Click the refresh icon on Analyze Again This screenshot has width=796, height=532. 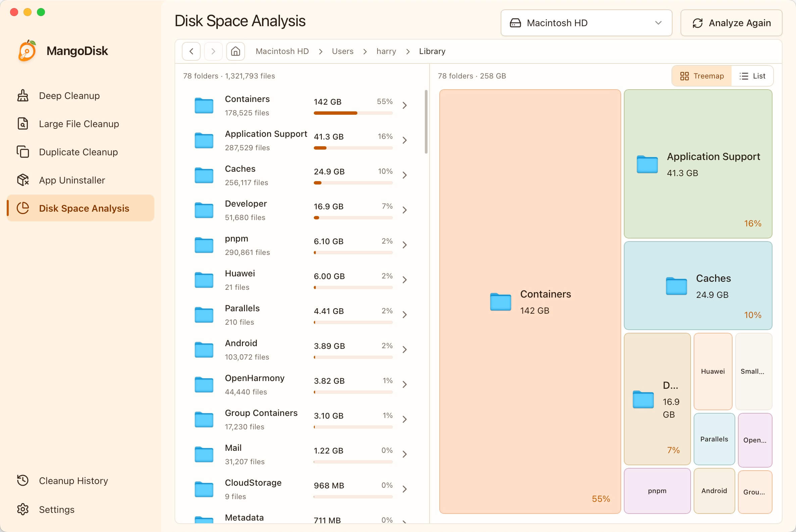pyautogui.click(x=698, y=23)
